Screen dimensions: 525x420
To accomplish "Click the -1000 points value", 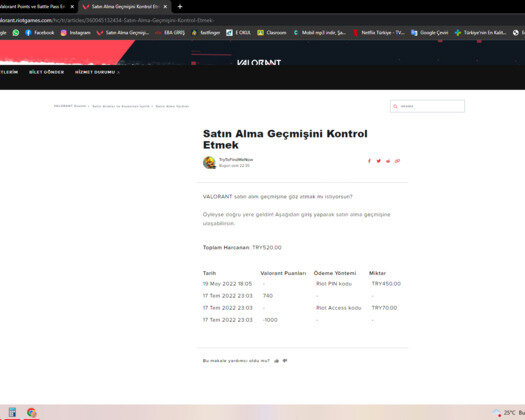I will (270, 320).
